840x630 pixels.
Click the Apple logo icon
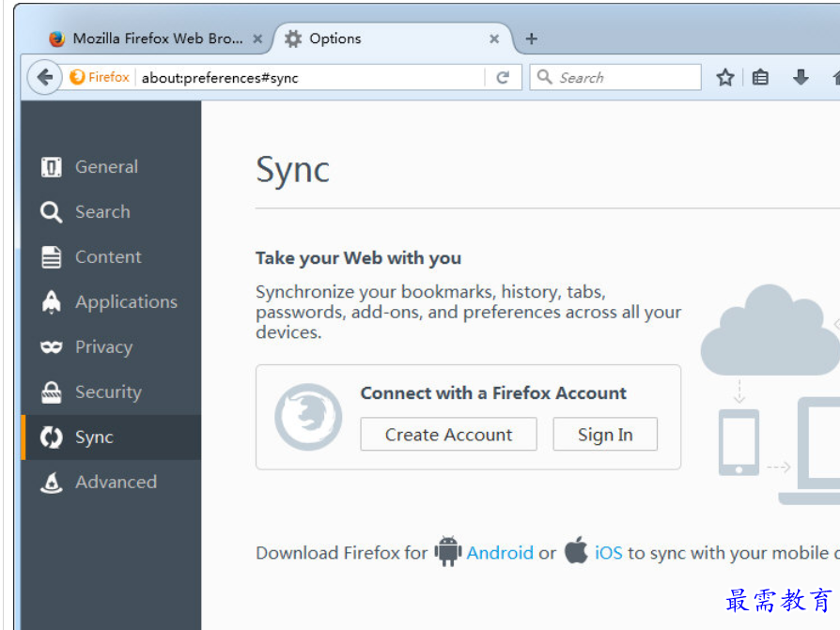click(576, 549)
